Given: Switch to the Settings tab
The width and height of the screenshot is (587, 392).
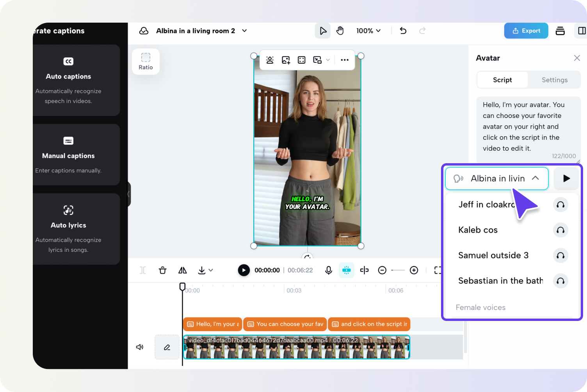Looking at the screenshot, I should (x=555, y=80).
